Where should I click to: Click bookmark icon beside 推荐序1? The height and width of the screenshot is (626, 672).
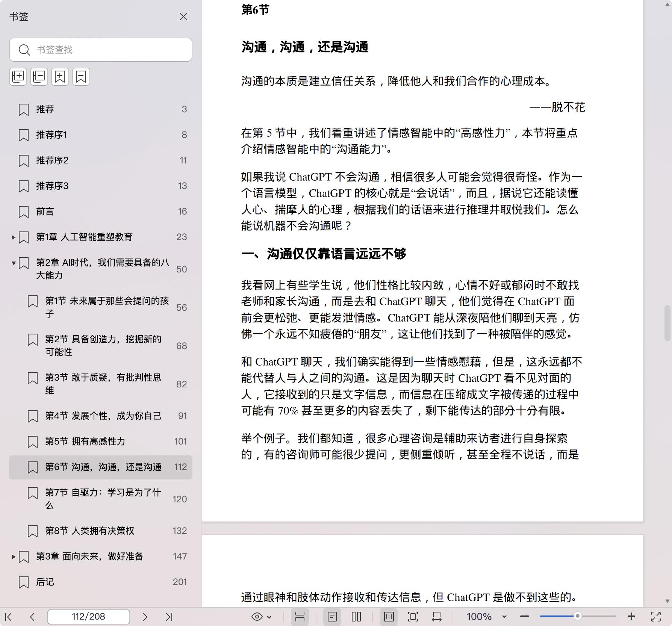(x=24, y=135)
